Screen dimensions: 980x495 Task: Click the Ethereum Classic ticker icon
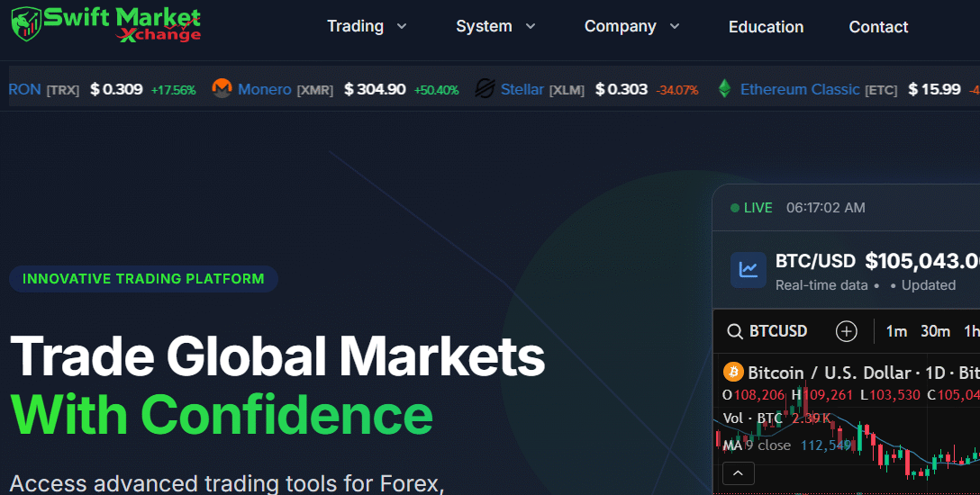[x=724, y=88]
